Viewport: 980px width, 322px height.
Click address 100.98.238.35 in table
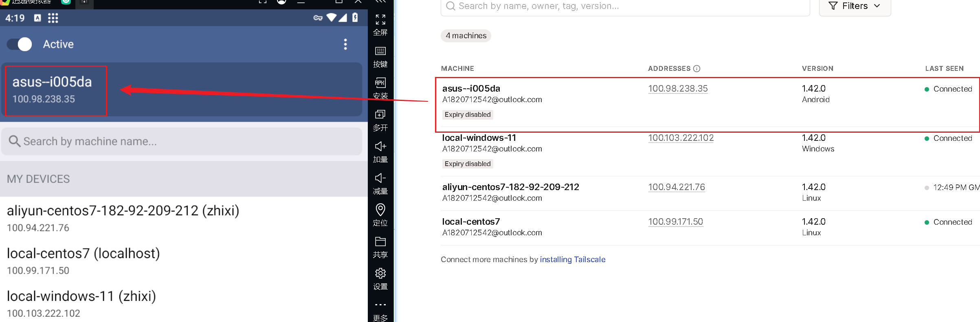[x=678, y=88]
